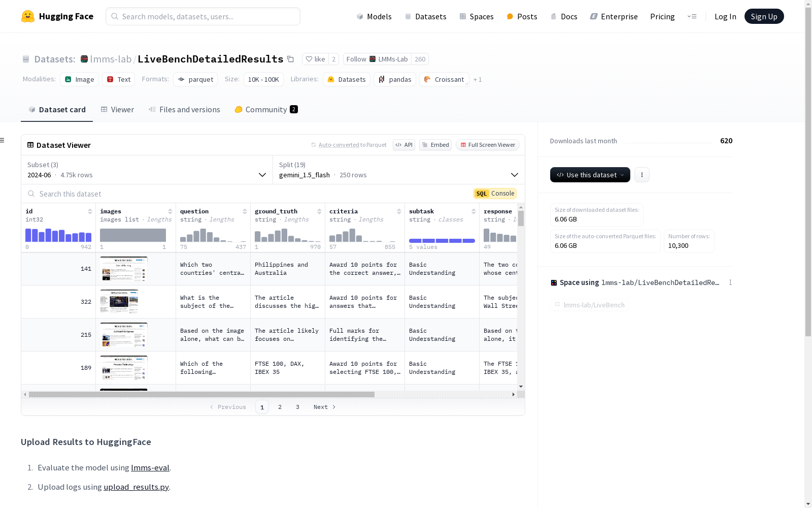Open the SQL Console
Screen dimensions: 812x508
(x=495, y=194)
